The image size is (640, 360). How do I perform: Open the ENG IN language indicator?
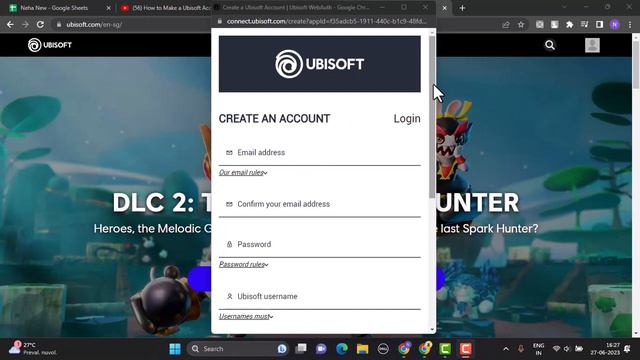[x=538, y=349]
